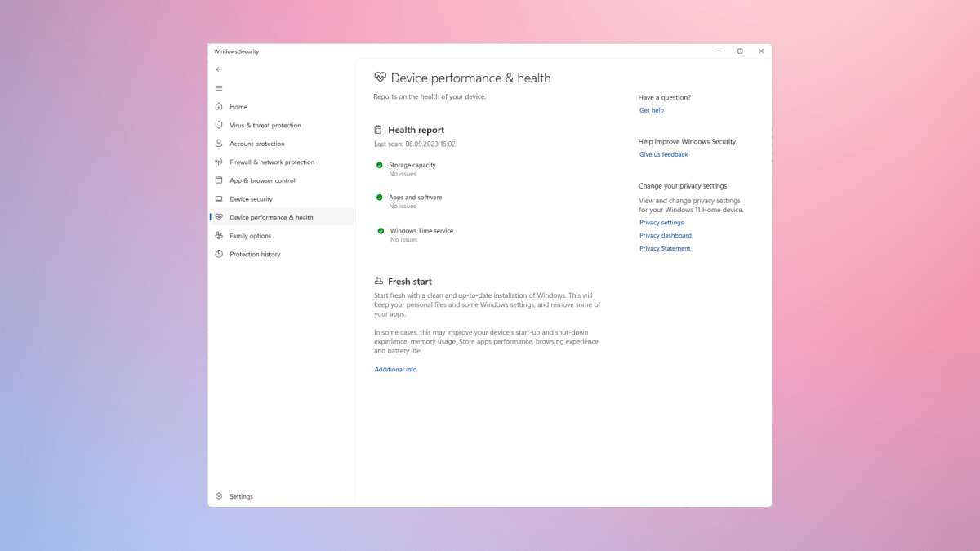Viewport: 980px width, 551px height.
Task: Click 'Change your privacy settings' heading
Action: click(x=683, y=185)
